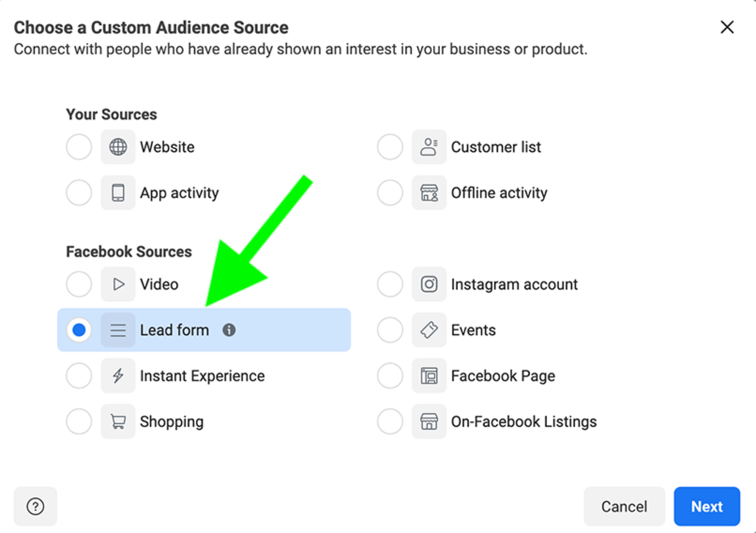The width and height of the screenshot is (756, 533).
Task: Click the Next button
Action: (x=707, y=507)
